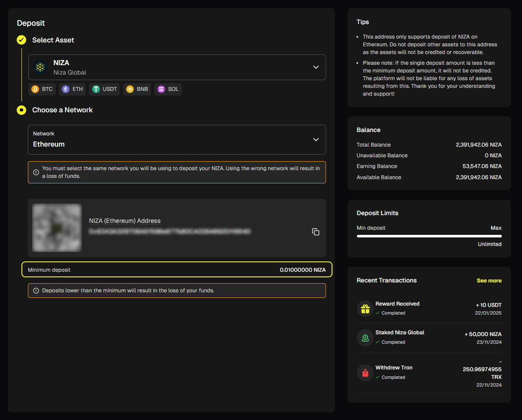Click the NIZA asset logo icon
522x420 pixels.
coord(40,67)
